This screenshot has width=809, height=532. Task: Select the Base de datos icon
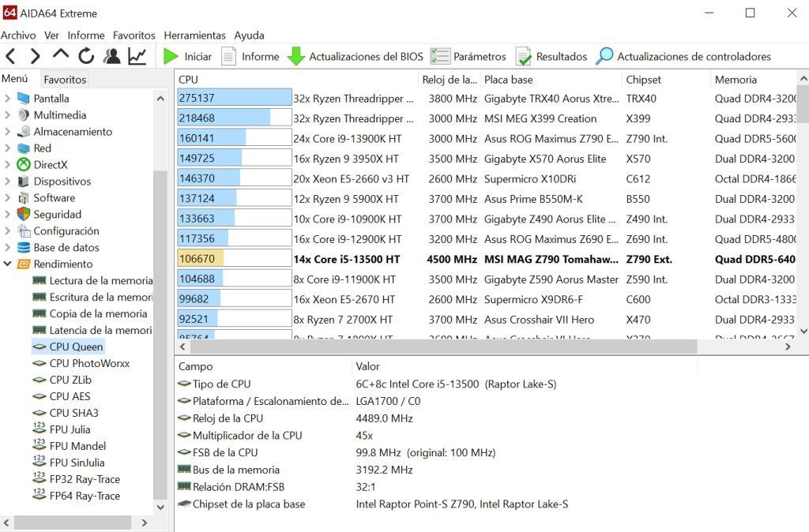click(23, 247)
